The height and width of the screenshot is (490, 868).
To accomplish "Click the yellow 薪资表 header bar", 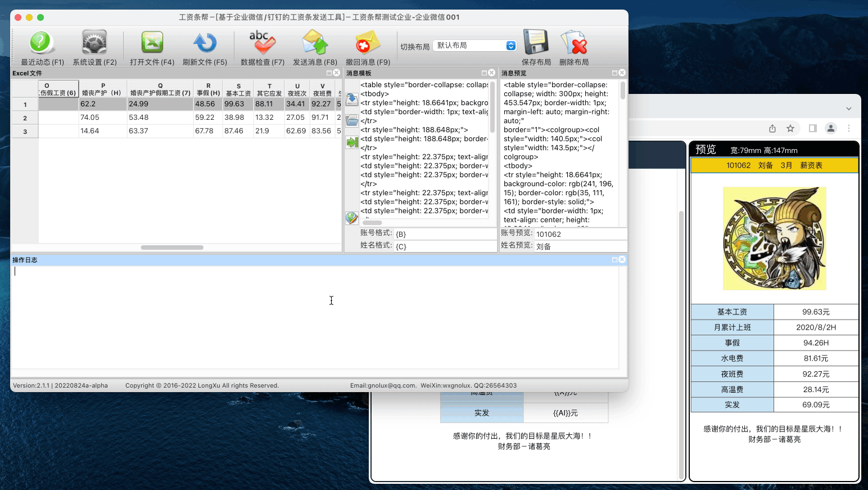I will [x=775, y=165].
